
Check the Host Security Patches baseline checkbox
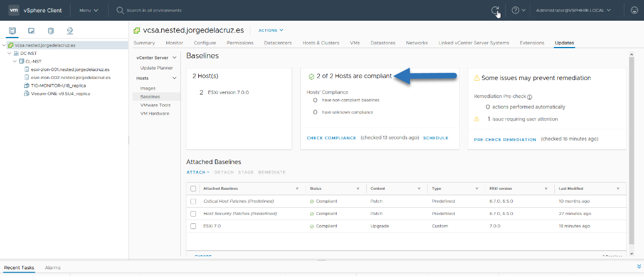(x=193, y=213)
